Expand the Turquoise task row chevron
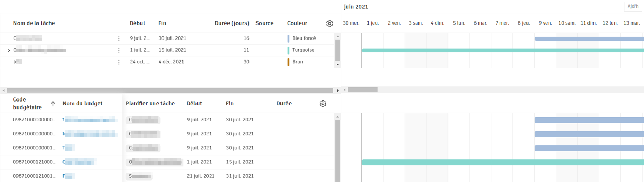The width and height of the screenshot is (644, 182). pyautogui.click(x=9, y=50)
